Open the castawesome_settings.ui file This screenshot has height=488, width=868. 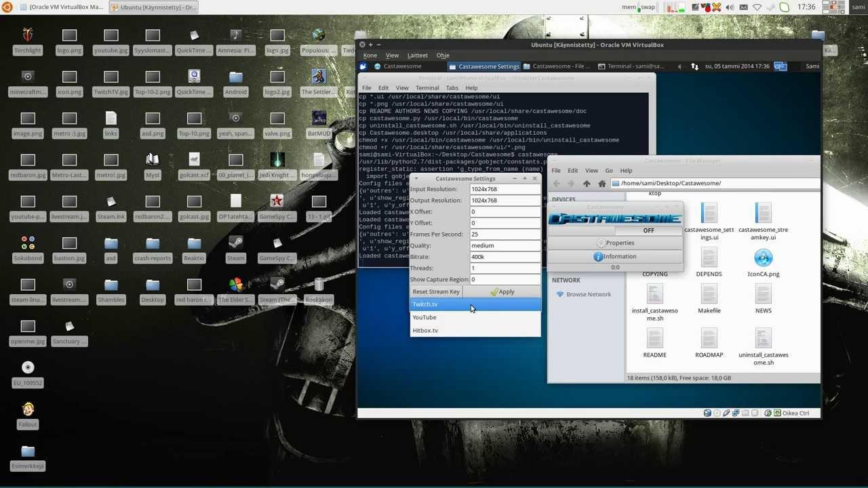(709, 213)
